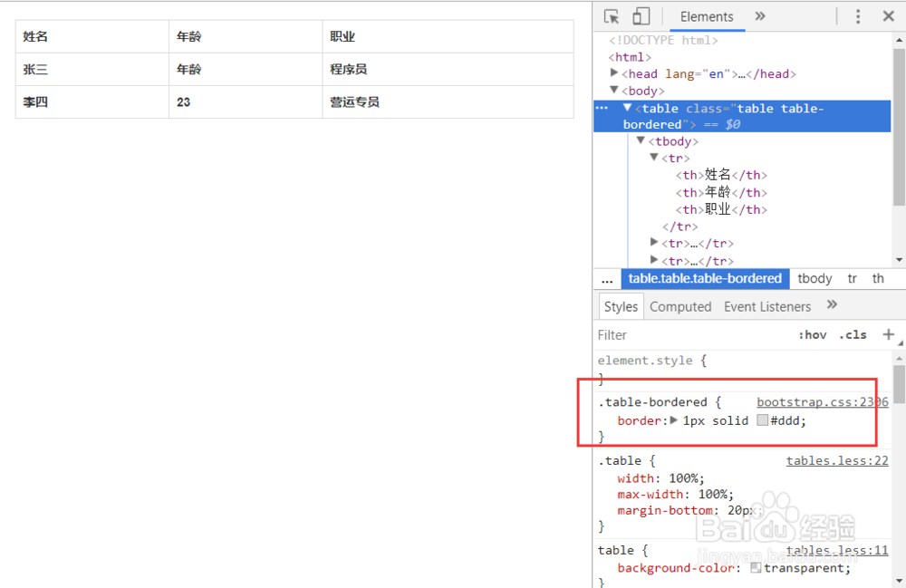Click the .table-bordered selector text
This screenshot has height=588, width=906.
[x=652, y=402]
